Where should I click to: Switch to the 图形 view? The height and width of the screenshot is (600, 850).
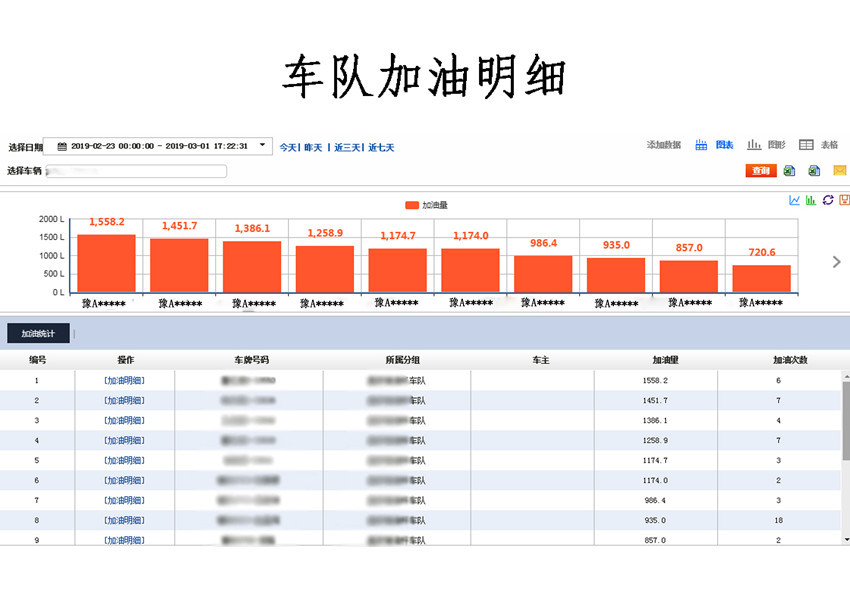(x=776, y=145)
